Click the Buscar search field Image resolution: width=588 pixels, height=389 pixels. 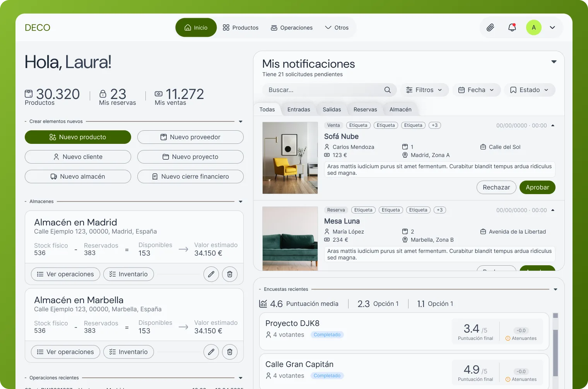tap(330, 90)
